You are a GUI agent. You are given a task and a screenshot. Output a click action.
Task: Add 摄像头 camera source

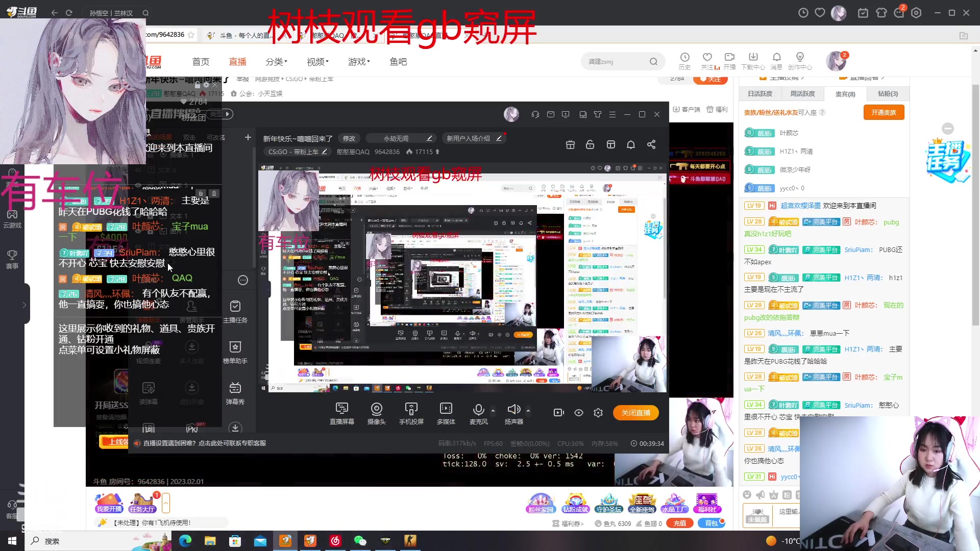(x=376, y=413)
